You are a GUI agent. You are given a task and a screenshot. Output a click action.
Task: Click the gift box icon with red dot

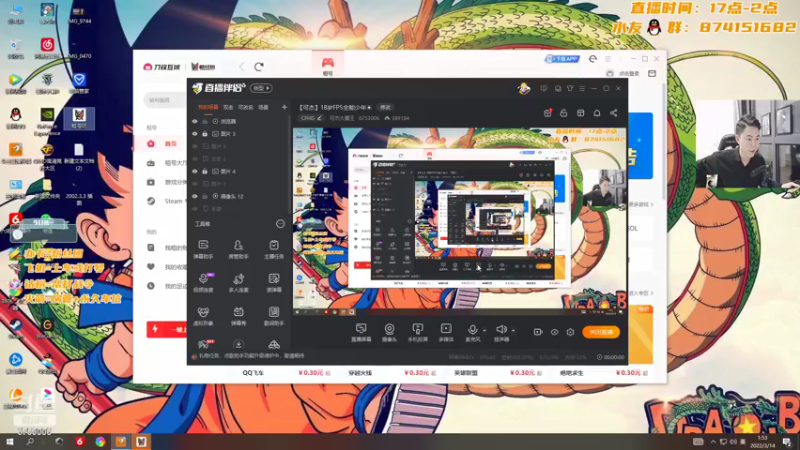[x=547, y=113]
